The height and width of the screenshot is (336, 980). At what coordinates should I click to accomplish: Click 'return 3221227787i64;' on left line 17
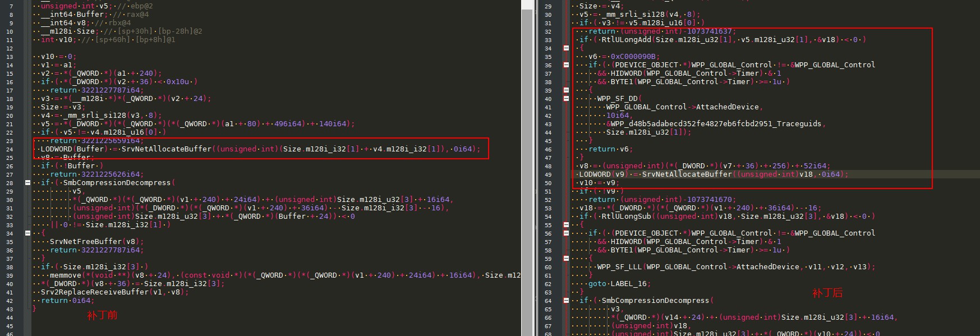96,90
